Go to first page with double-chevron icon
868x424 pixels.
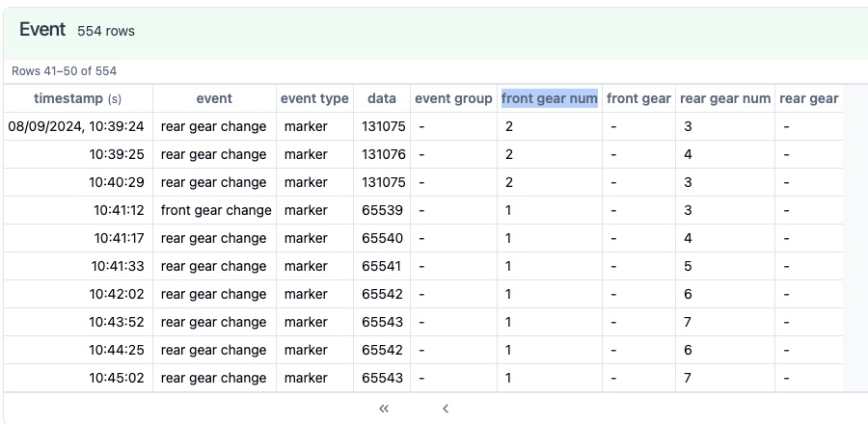click(384, 409)
